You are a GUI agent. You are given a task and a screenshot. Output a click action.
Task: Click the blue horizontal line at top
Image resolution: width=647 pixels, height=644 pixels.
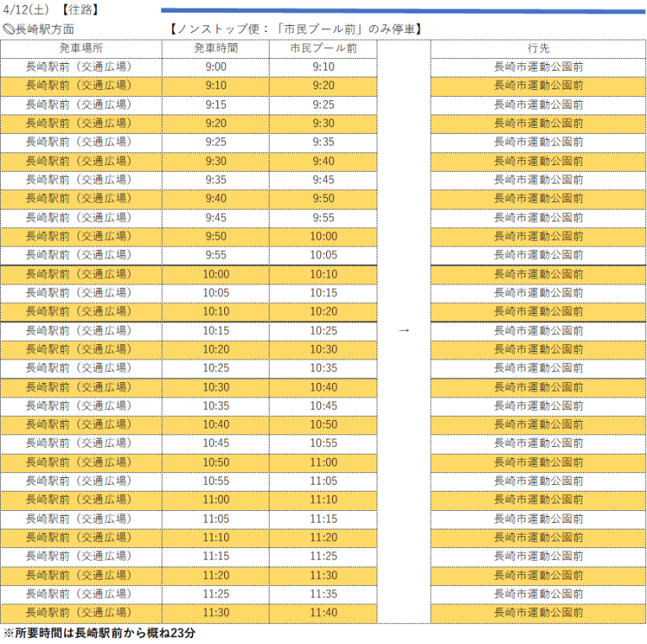(x=403, y=11)
